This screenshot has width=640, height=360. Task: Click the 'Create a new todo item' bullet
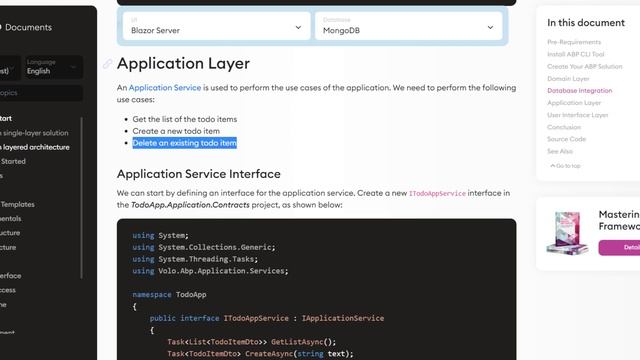click(176, 131)
